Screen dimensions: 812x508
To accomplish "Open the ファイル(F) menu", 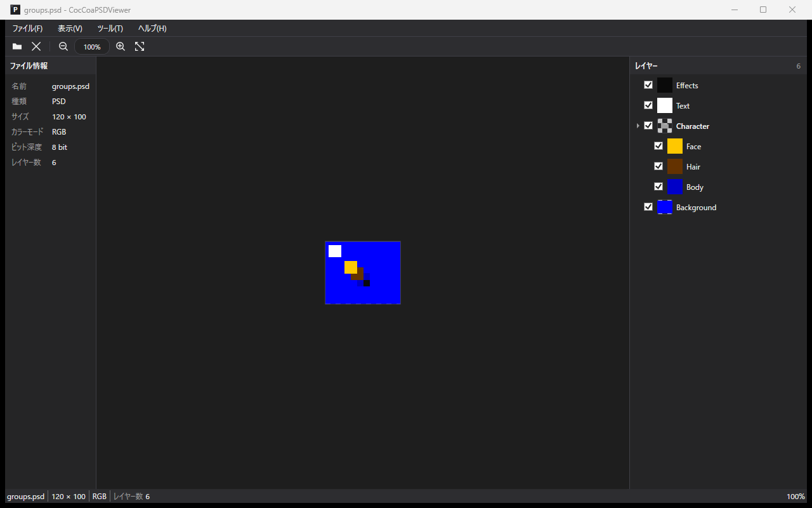I will 27,29.
